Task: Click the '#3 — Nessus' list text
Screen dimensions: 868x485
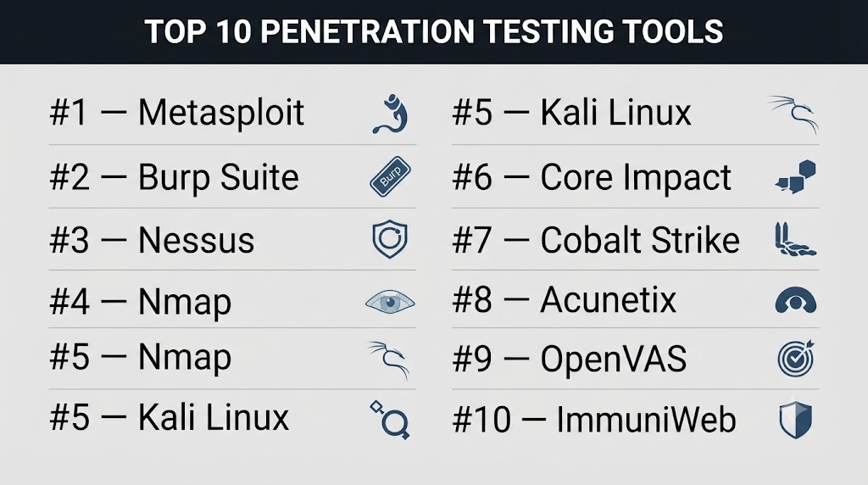Action: pos(152,240)
